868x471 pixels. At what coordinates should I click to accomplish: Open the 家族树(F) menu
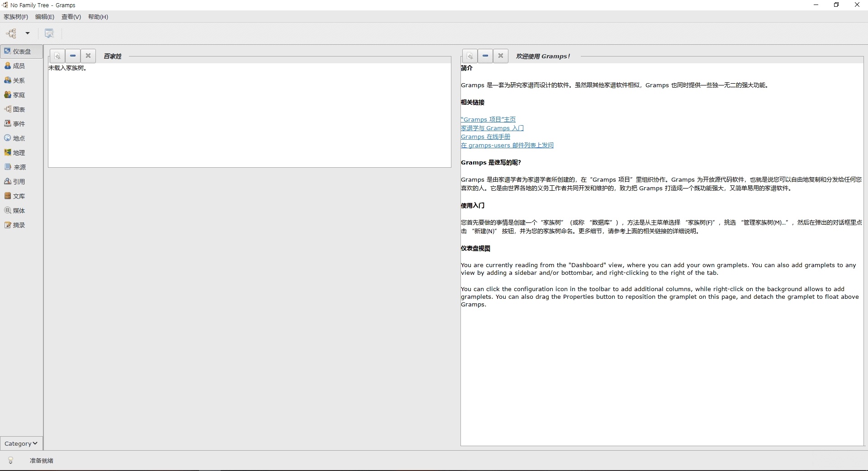[x=16, y=17]
